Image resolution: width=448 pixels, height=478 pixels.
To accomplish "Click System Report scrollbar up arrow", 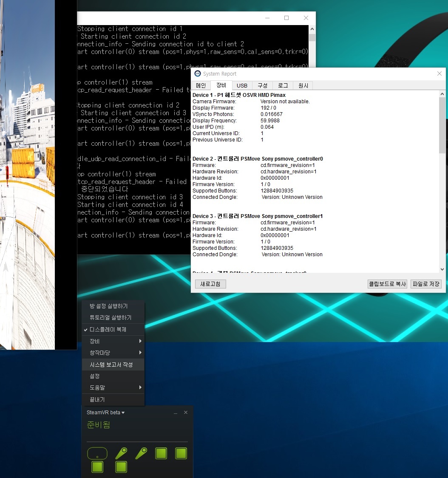I will tap(442, 94).
